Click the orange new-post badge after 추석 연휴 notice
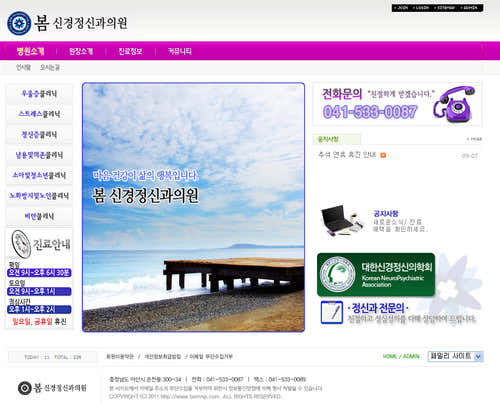 383,155
